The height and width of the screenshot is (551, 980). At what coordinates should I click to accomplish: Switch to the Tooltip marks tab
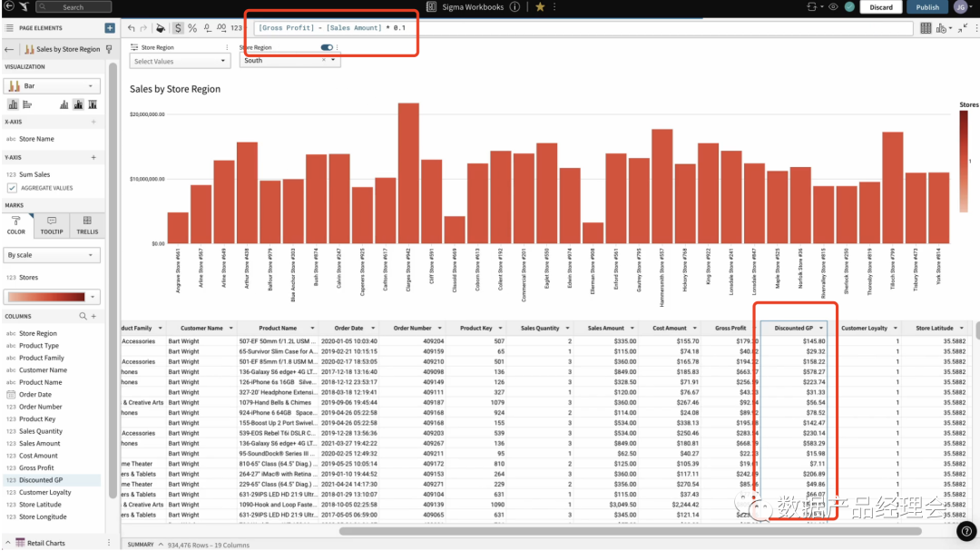click(x=52, y=224)
